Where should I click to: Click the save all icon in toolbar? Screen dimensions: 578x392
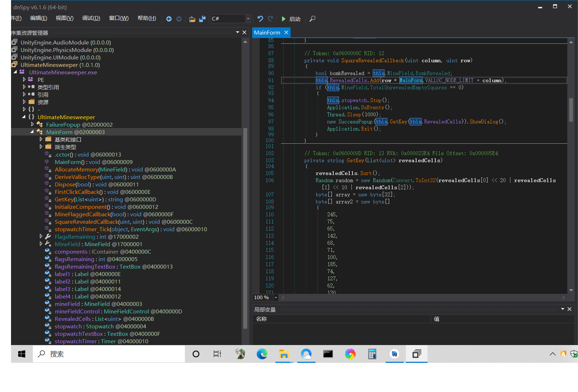202,19
